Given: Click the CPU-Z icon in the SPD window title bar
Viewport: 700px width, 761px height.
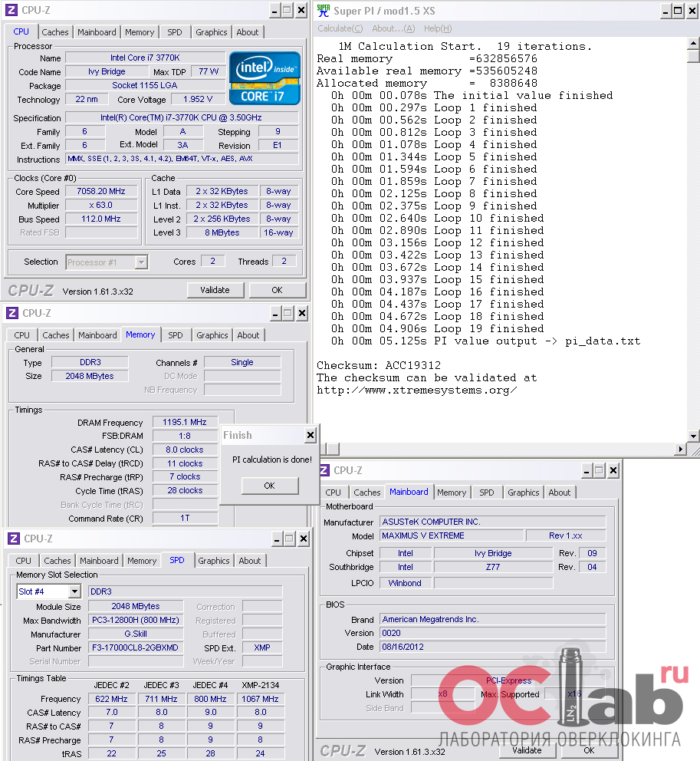Looking at the screenshot, I should (14, 539).
